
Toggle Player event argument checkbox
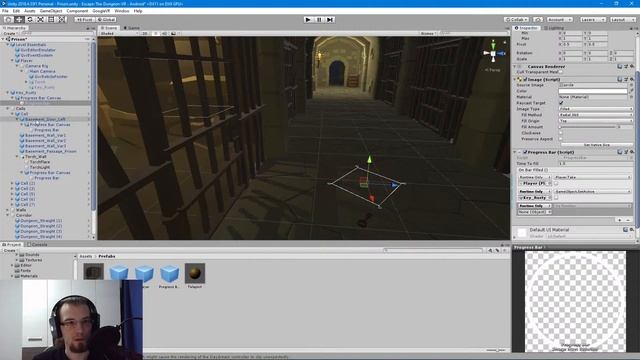click(556, 183)
